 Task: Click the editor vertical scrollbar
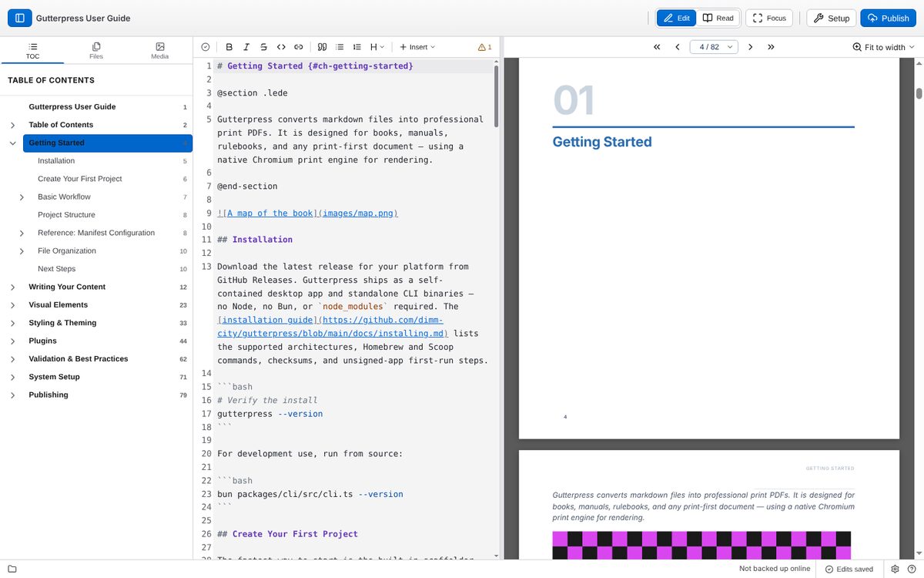click(496, 96)
